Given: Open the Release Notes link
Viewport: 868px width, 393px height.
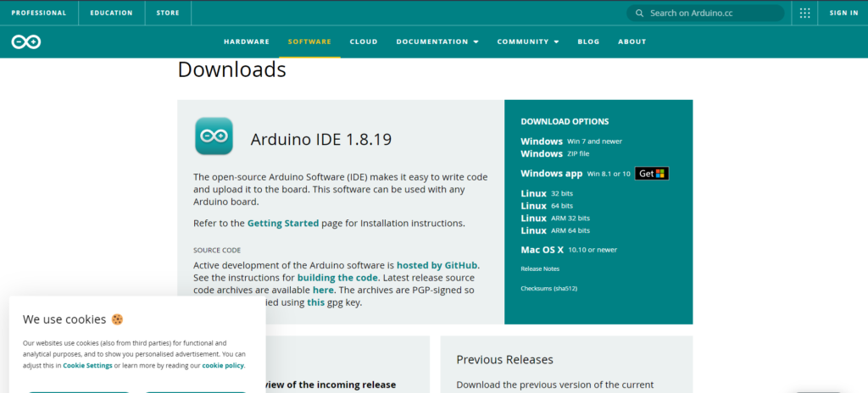Looking at the screenshot, I should [x=540, y=268].
